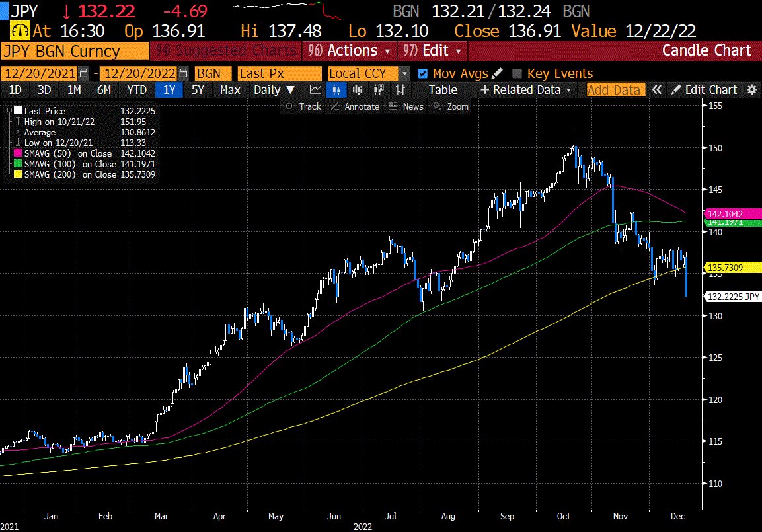Click the yellow clock icon beside At
Image resolution: width=762 pixels, height=532 pixels.
click(20, 31)
